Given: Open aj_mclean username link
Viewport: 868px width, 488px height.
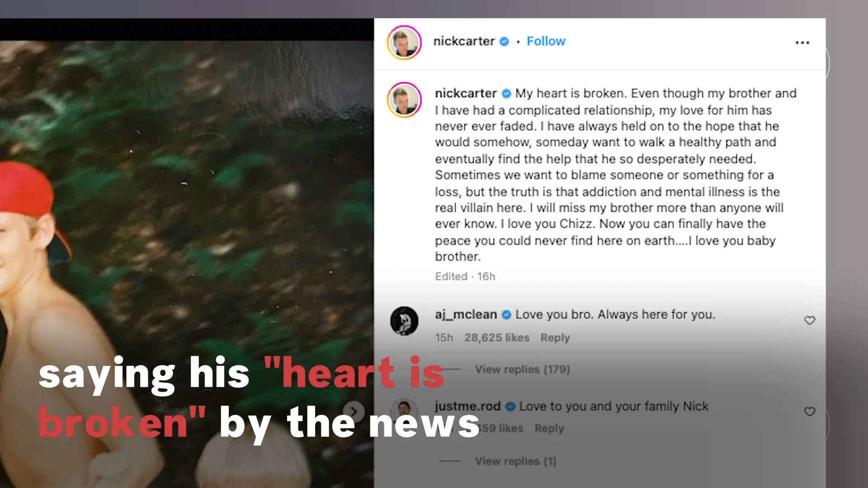Looking at the screenshot, I should click(466, 314).
